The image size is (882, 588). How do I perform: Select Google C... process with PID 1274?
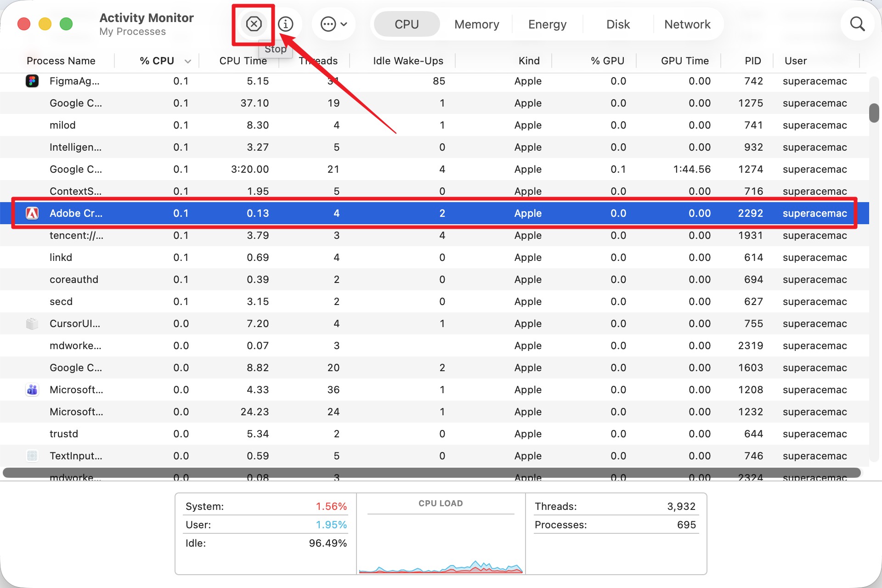435,169
